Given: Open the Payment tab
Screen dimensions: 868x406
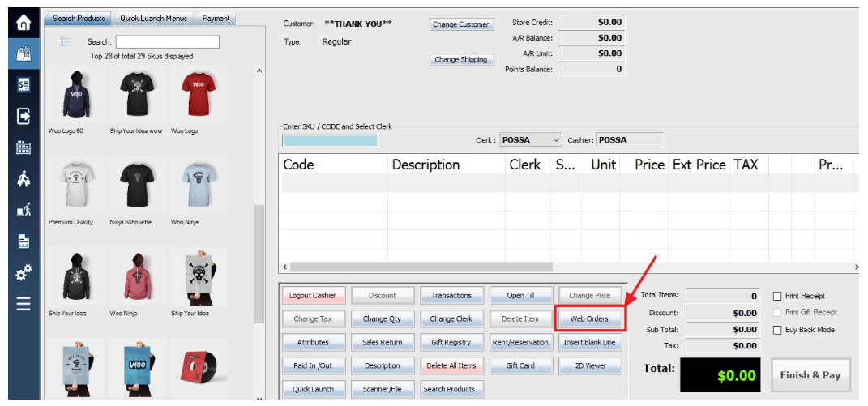Looking at the screenshot, I should click(216, 19).
